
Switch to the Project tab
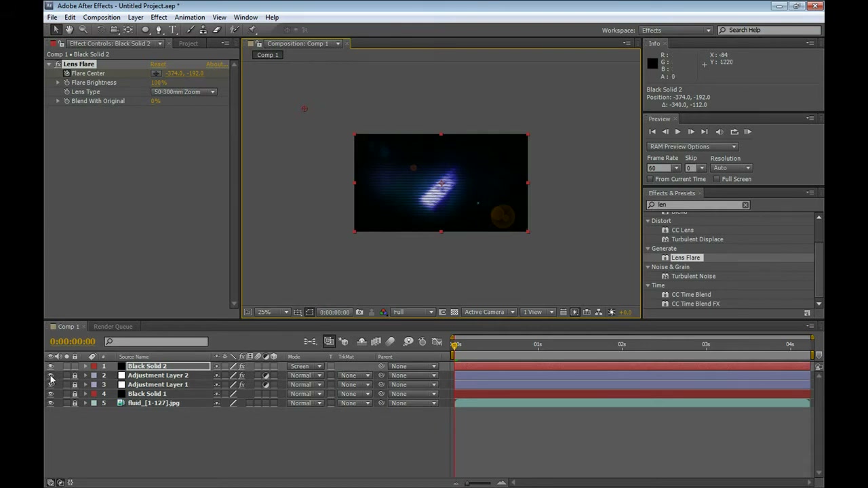tap(189, 43)
